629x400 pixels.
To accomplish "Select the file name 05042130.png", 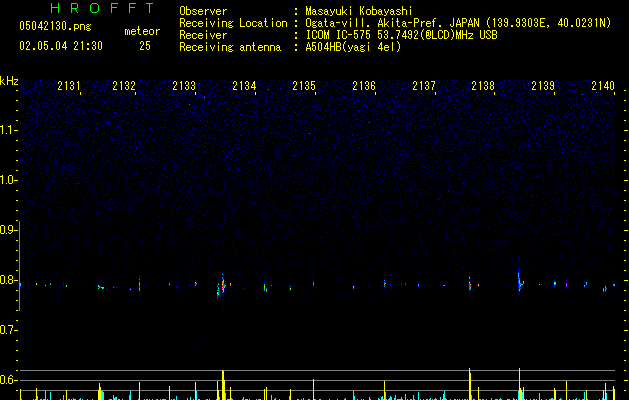I will point(55,26).
